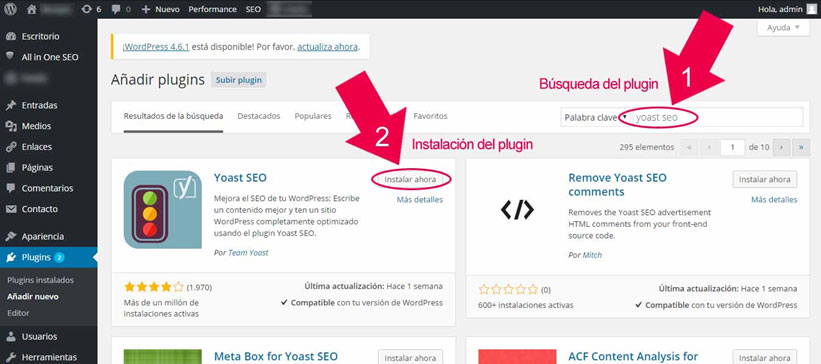Screen dimensions: 821x364
Task: Click the Contacto envelope icon
Action: point(11,209)
